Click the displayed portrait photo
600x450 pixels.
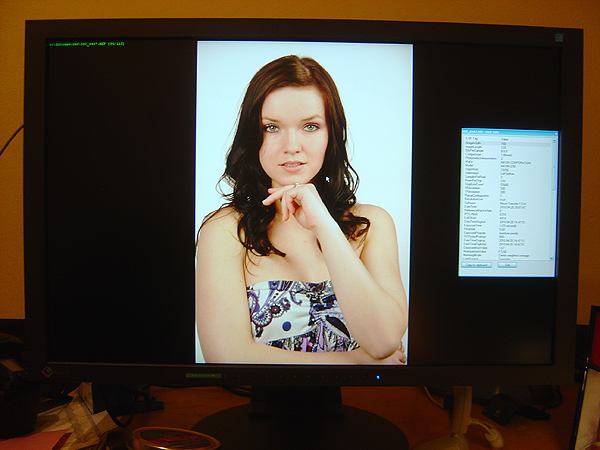tap(304, 202)
